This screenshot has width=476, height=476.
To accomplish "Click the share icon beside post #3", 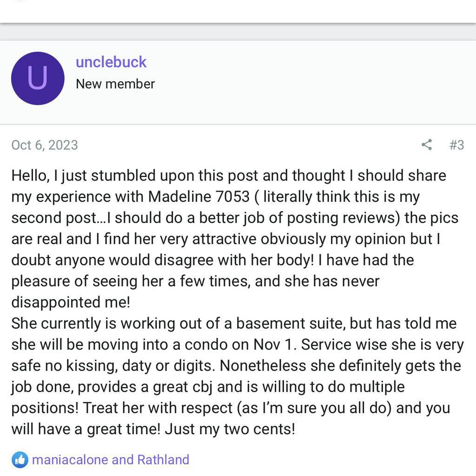I will (427, 145).
